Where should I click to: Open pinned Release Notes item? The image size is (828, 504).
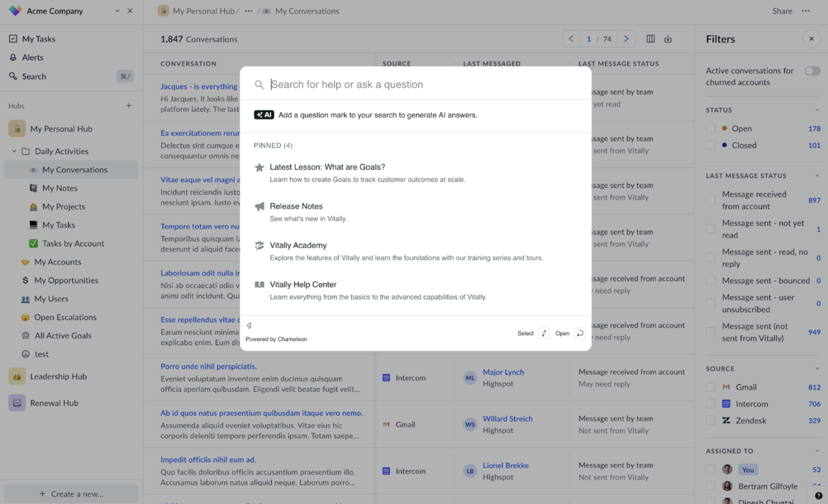click(415, 212)
